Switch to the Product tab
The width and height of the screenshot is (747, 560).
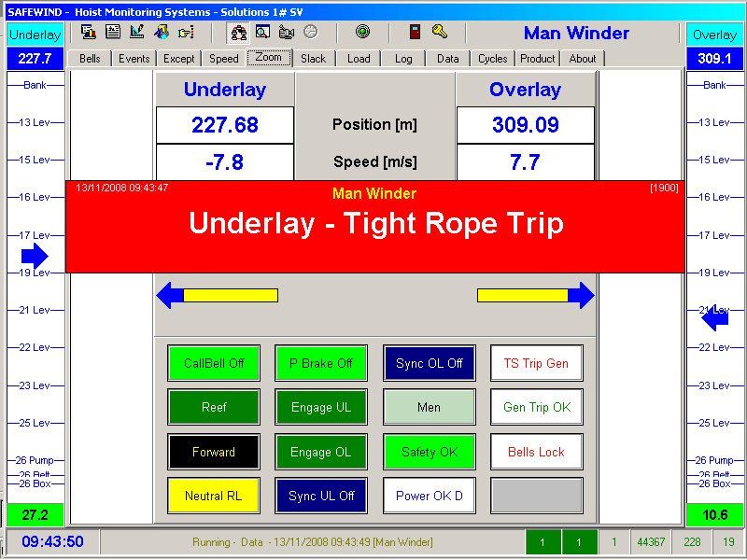tap(538, 59)
